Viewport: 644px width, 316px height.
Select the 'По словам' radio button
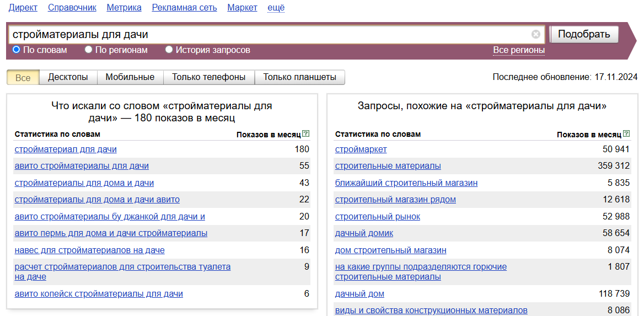coord(17,50)
